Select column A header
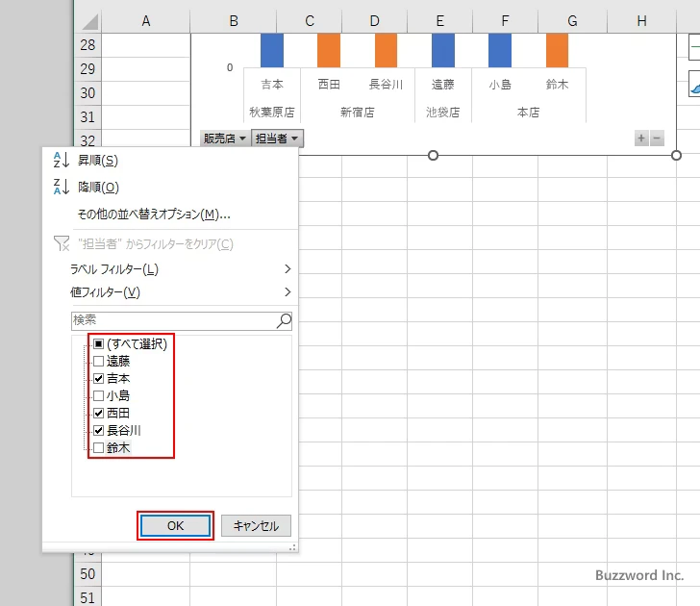This screenshot has width=700, height=606. (145, 21)
